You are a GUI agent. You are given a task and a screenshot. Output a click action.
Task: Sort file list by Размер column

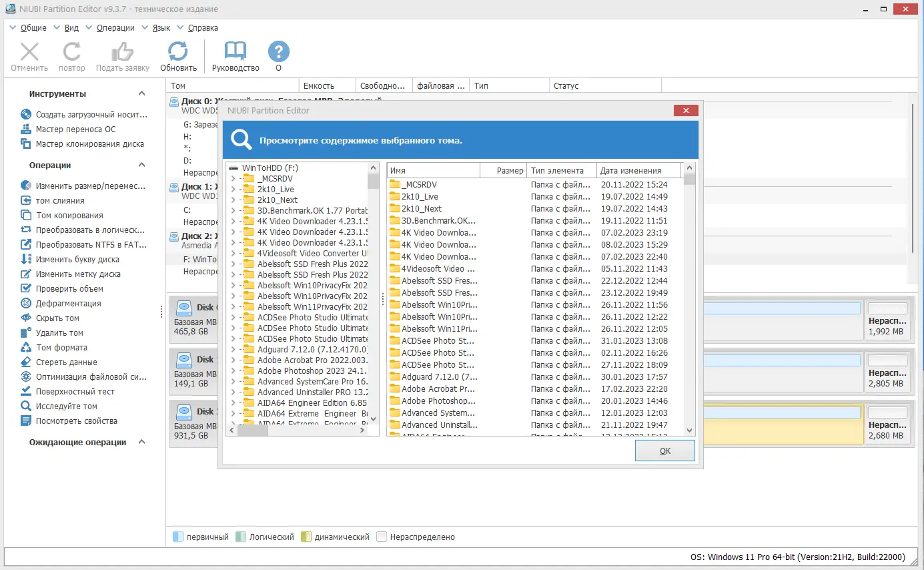pyautogui.click(x=504, y=170)
